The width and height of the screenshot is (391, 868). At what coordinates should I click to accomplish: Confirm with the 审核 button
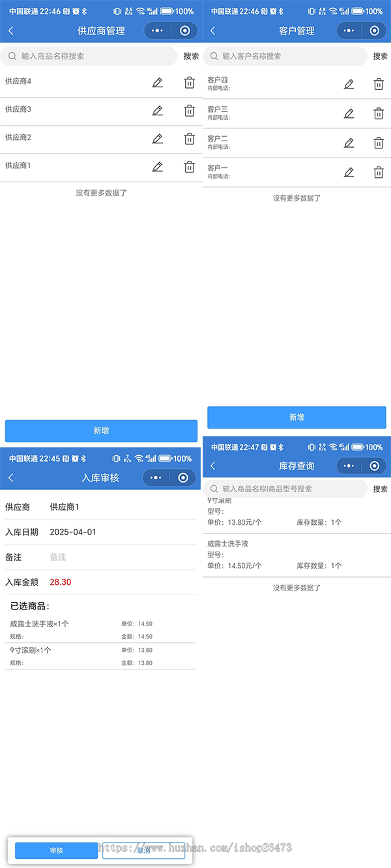click(x=56, y=850)
